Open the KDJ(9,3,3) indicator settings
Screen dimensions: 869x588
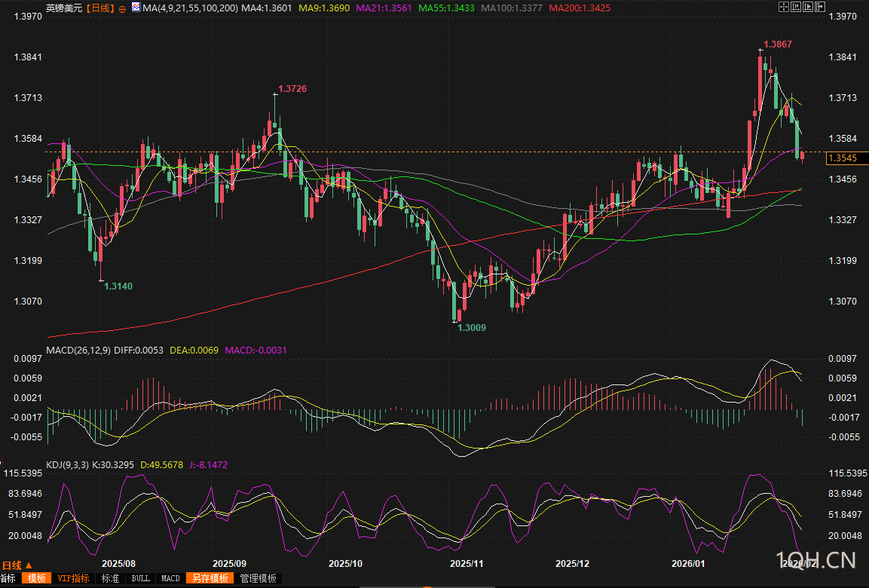[x=68, y=465]
